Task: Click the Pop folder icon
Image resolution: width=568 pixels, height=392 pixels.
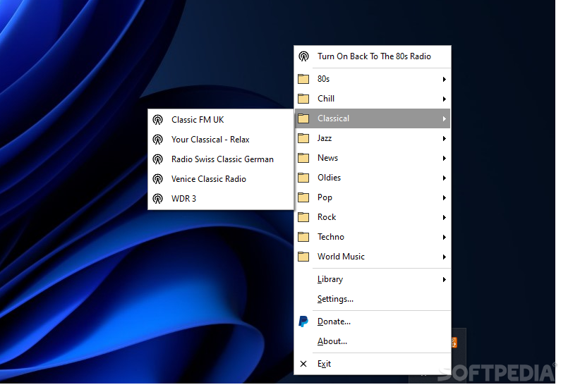Action: point(303,197)
